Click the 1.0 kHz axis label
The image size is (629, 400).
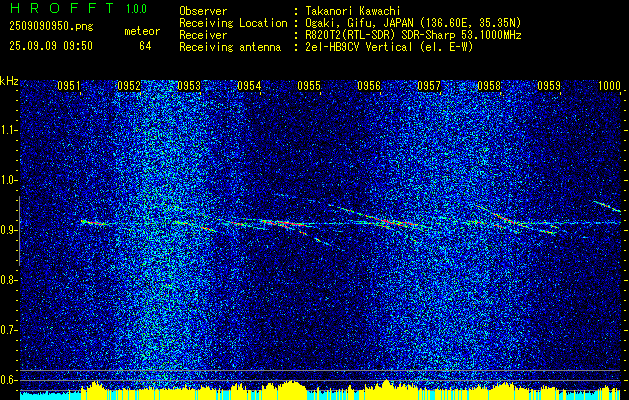tap(9, 180)
